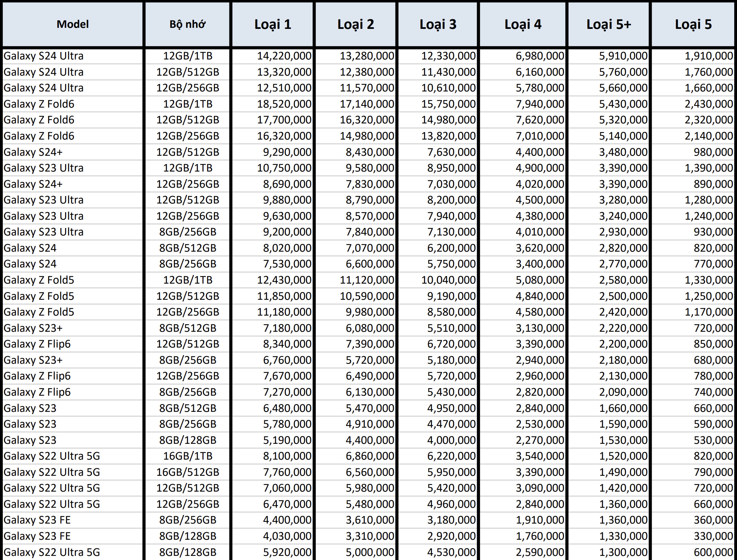Click the 7,270,000 cell

click(273, 392)
